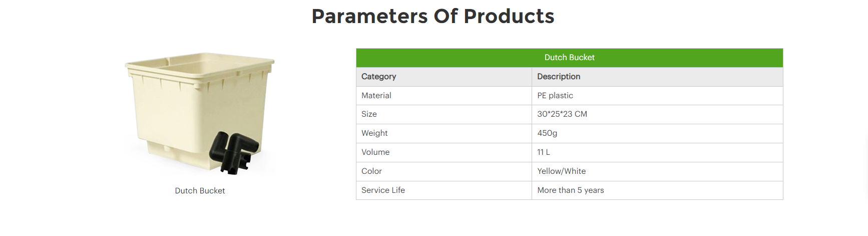
Task: Select the Service Life row label
Action: pyautogui.click(x=383, y=190)
